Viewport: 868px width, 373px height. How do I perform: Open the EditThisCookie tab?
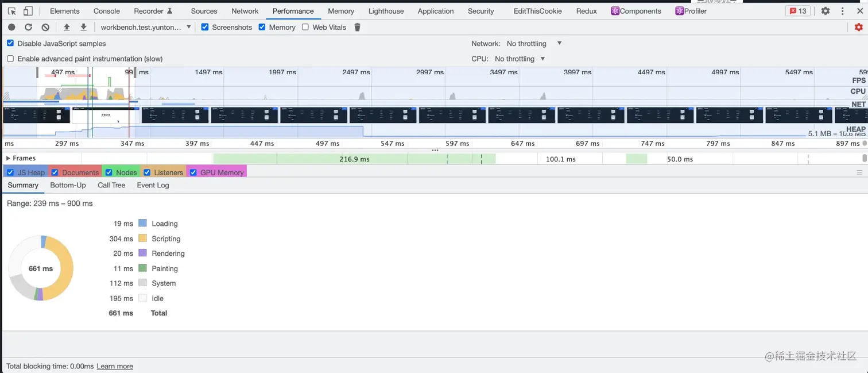click(x=538, y=11)
